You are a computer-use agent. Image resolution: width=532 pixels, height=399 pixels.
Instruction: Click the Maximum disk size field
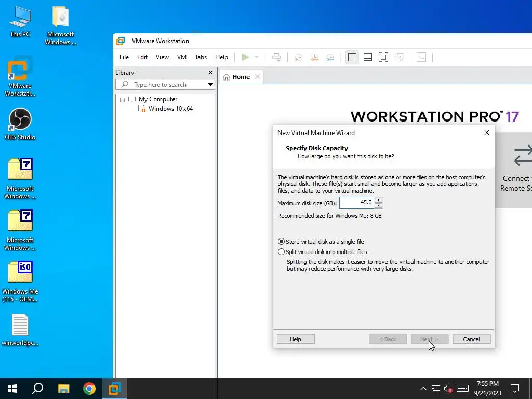pos(356,203)
